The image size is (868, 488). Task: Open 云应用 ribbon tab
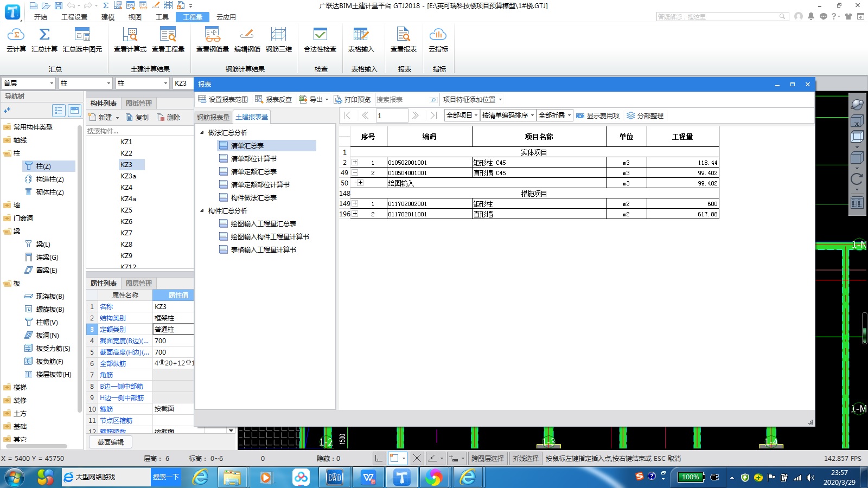click(226, 17)
